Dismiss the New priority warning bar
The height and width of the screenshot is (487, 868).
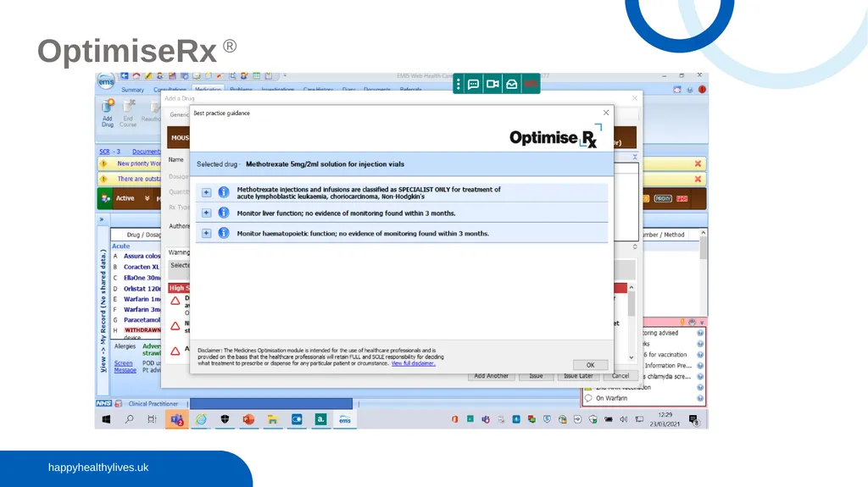coord(698,163)
